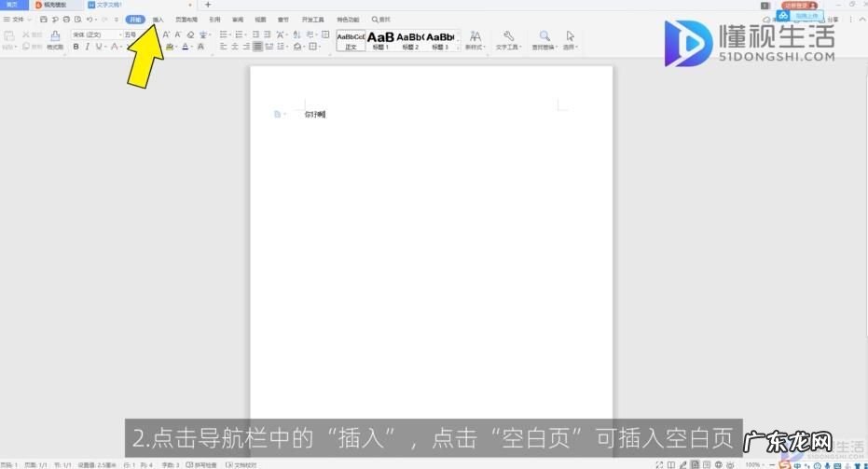This screenshot has height=469, width=868.
Task: Click the Paste clipboard icon
Action: [x=9, y=36]
